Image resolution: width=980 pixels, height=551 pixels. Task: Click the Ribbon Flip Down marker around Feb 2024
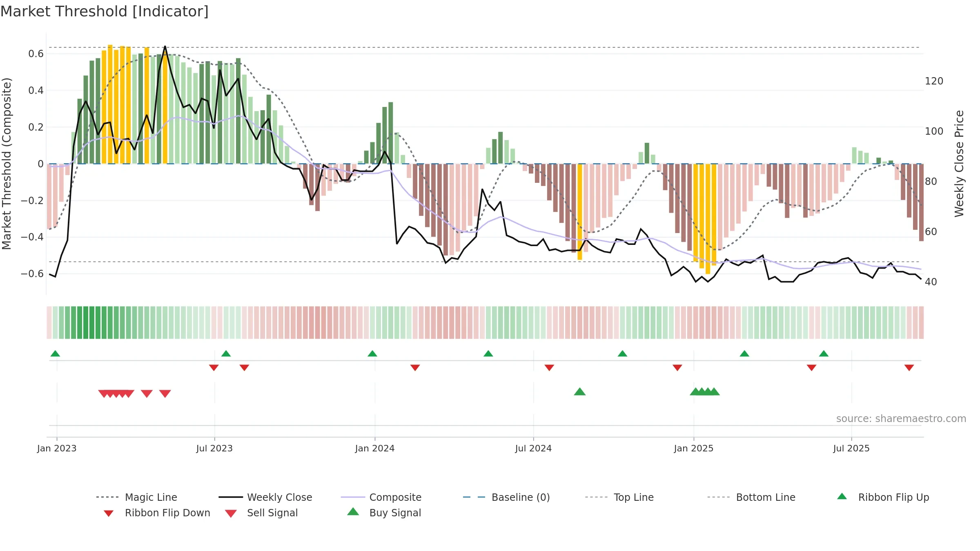coord(415,367)
